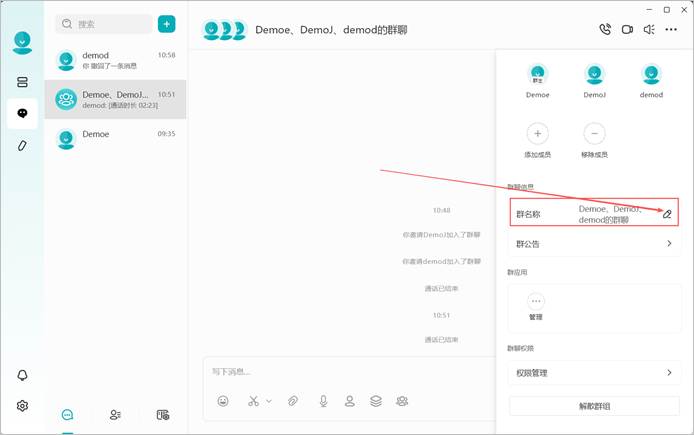Edit group name with pencil icon
Screen dimensions: 694x435
(x=667, y=214)
